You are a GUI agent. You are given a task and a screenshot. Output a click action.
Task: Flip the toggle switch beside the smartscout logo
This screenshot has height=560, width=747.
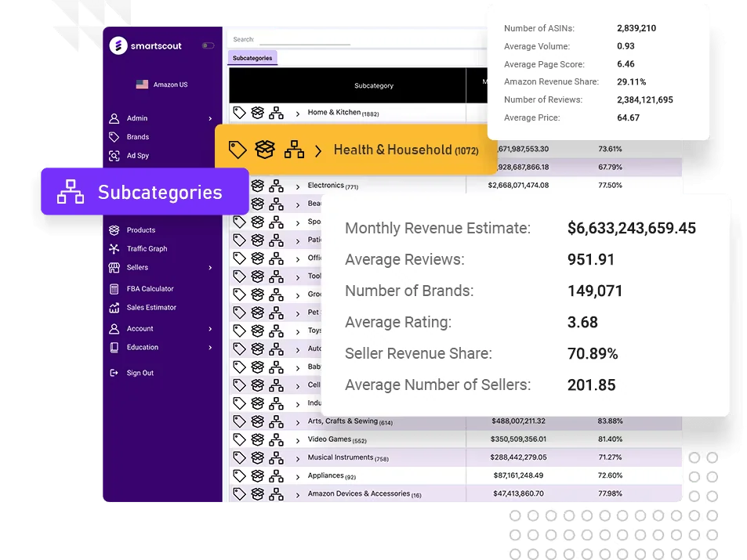pos(208,45)
